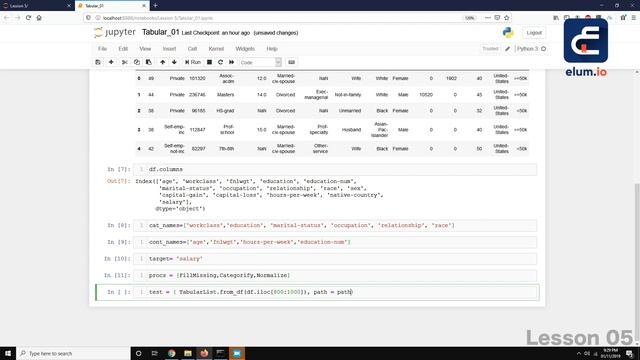Go forward in browser history

pos(18,18)
